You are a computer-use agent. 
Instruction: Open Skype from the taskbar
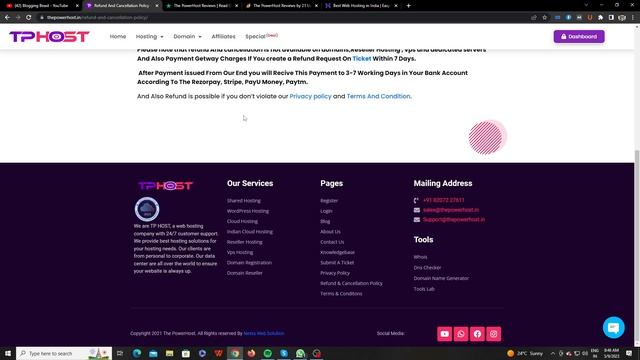click(x=284, y=353)
